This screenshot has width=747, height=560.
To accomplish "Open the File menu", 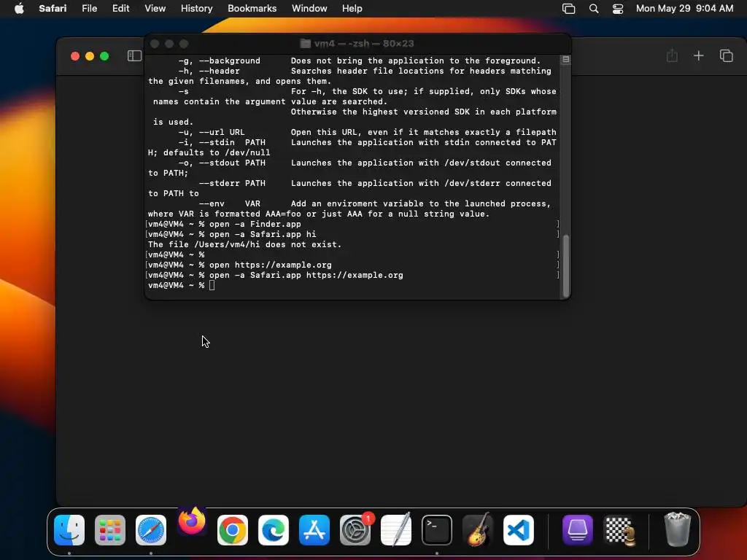I will click(89, 9).
